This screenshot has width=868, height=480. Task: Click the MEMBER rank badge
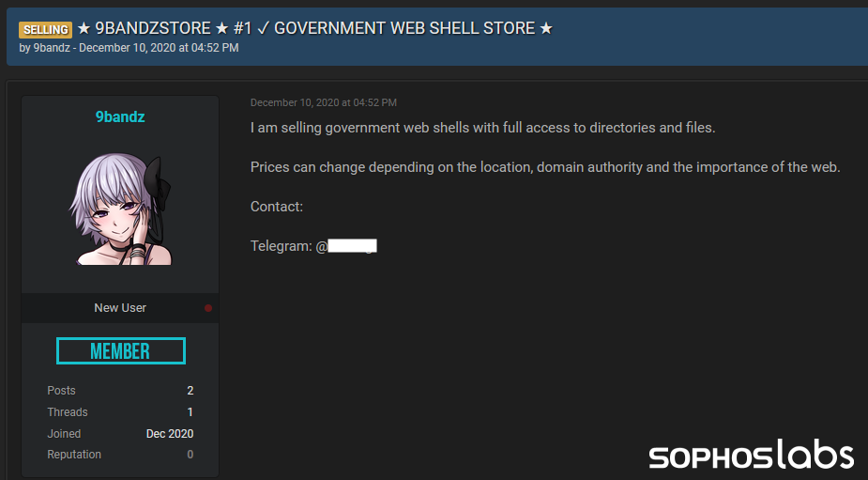pos(120,351)
